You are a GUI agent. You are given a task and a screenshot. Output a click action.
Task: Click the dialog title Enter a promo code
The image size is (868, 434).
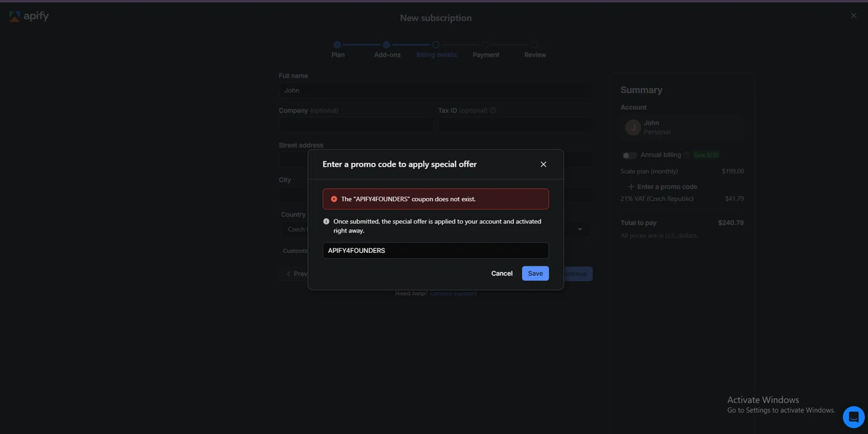pyautogui.click(x=399, y=164)
